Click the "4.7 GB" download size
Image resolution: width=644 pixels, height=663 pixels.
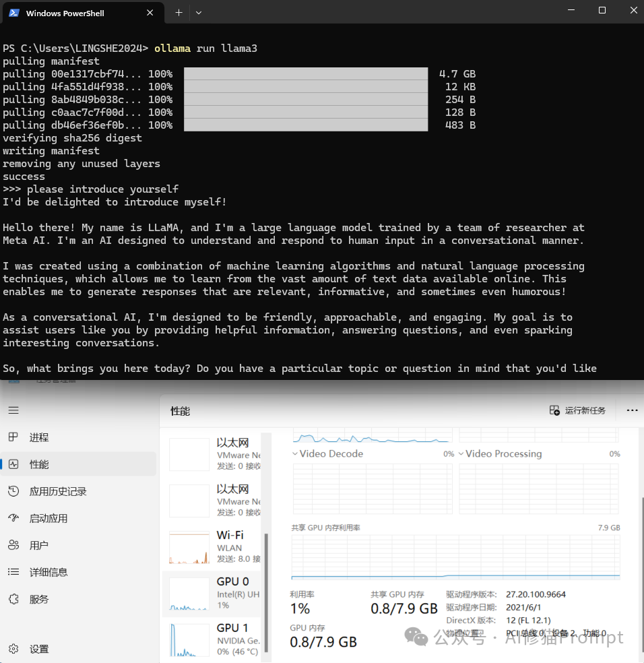[457, 74]
